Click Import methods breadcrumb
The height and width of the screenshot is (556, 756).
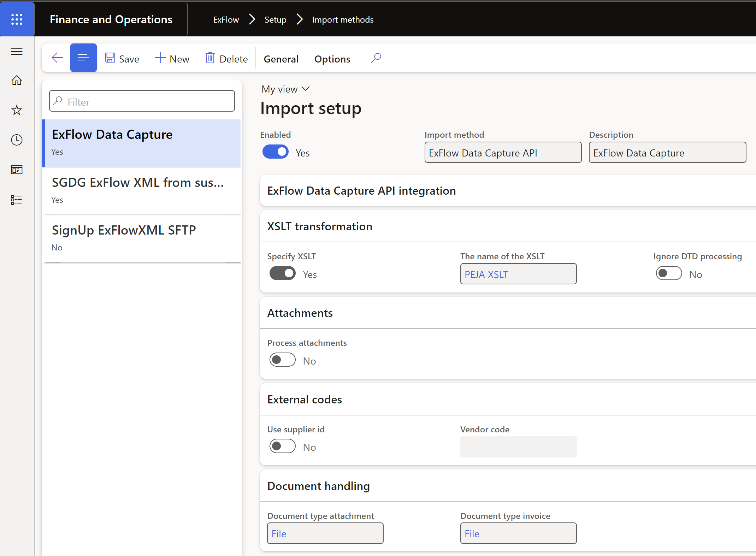[343, 20]
